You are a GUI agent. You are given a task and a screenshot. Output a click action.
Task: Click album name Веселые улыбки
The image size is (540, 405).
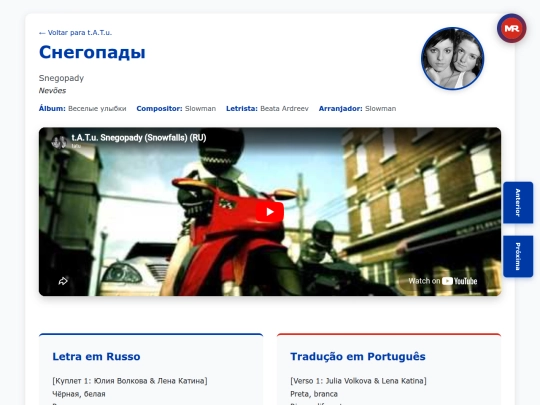point(97,108)
